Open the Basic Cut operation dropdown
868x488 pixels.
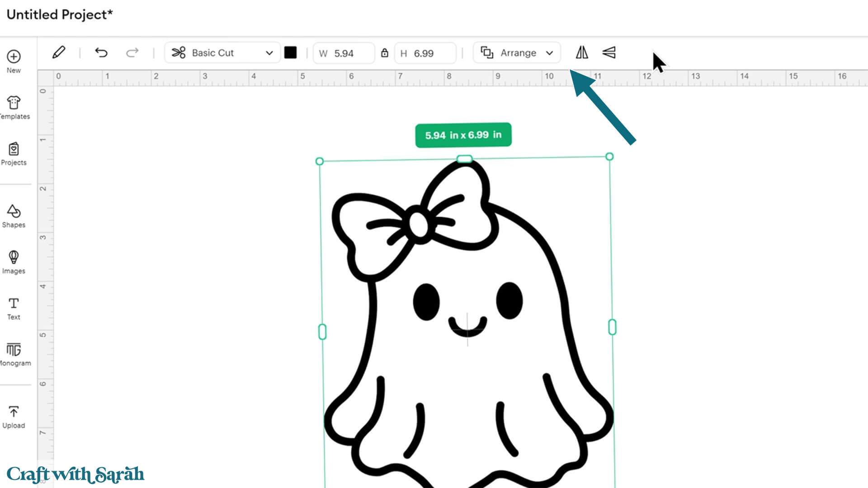click(x=222, y=53)
